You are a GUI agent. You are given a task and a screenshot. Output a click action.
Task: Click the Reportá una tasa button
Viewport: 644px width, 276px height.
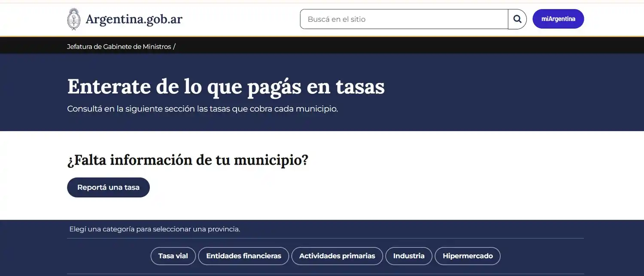pyautogui.click(x=108, y=187)
